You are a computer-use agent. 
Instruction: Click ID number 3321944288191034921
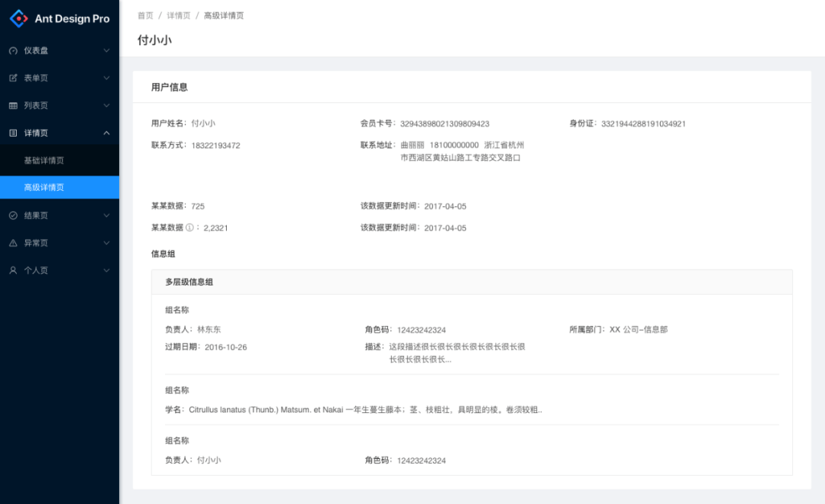[643, 124]
